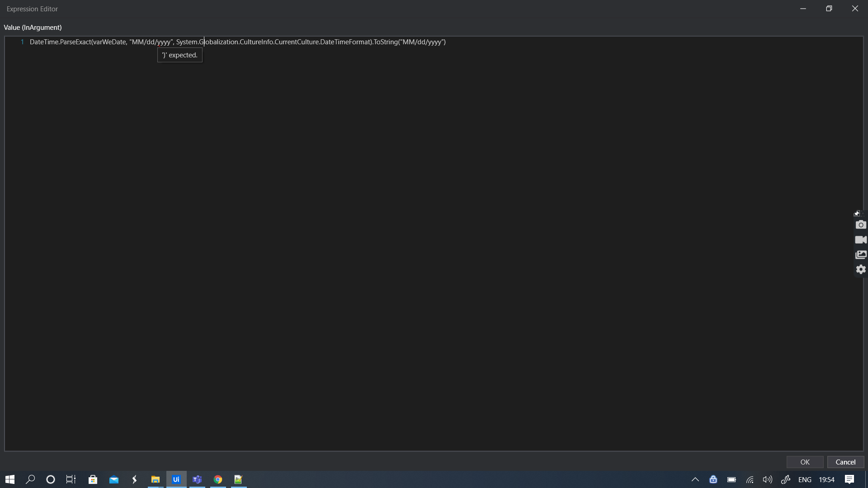868x488 pixels.
Task: Click the video record icon in side toolbar
Action: (x=861, y=240)
